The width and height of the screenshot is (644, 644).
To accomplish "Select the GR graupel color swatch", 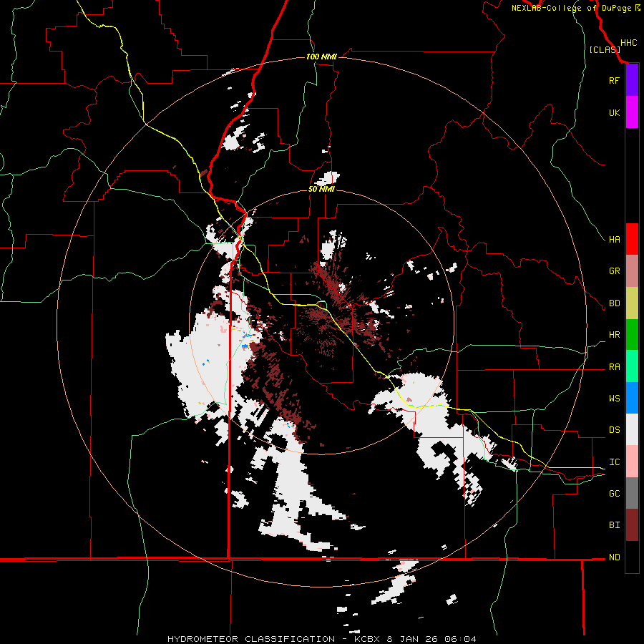I will 632,271.
